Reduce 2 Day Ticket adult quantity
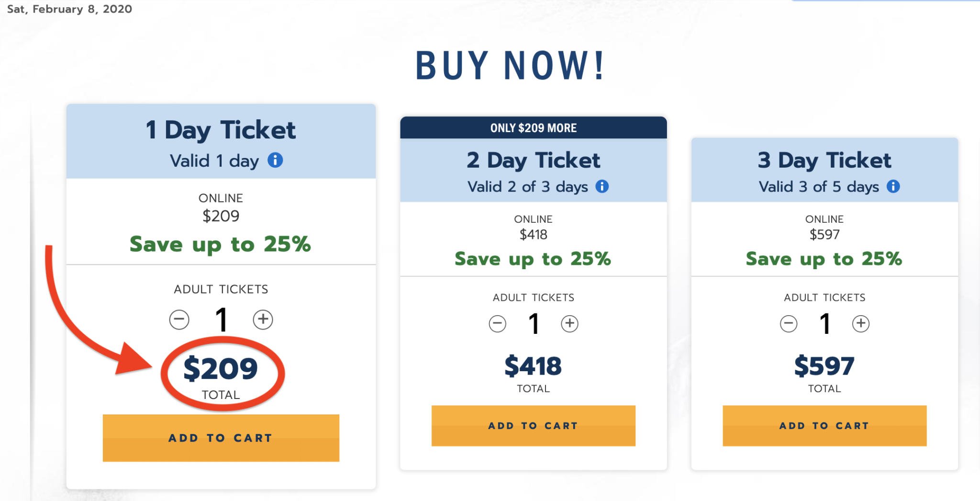 click(498, 324)
